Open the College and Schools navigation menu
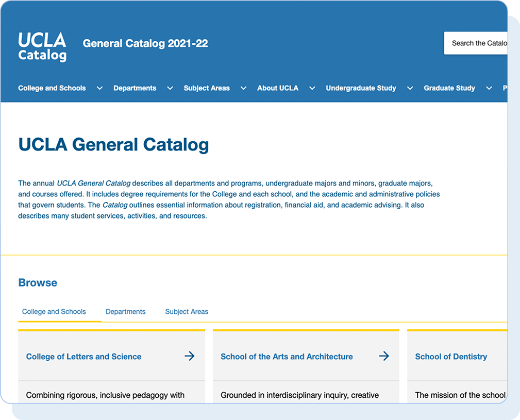This screenshot has width=520, height=420. click(x=52, y=88)
